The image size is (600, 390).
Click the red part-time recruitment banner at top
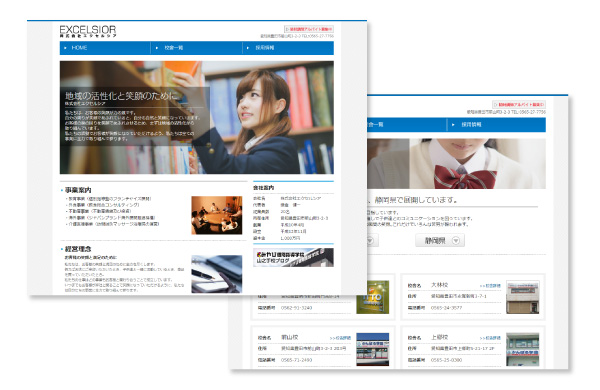click(x=309, y=29)
